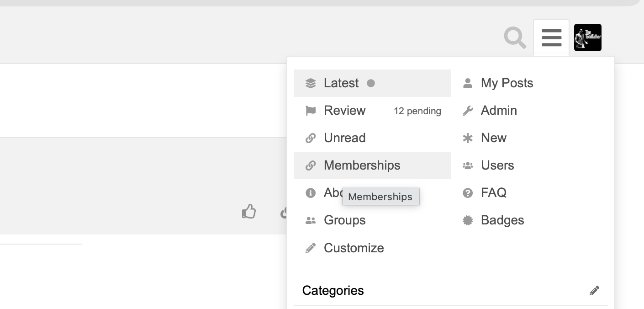The height and width of the screenshot is (309, 644).
Task: Edit categories using the pencil icon
Action: [594, 291]
